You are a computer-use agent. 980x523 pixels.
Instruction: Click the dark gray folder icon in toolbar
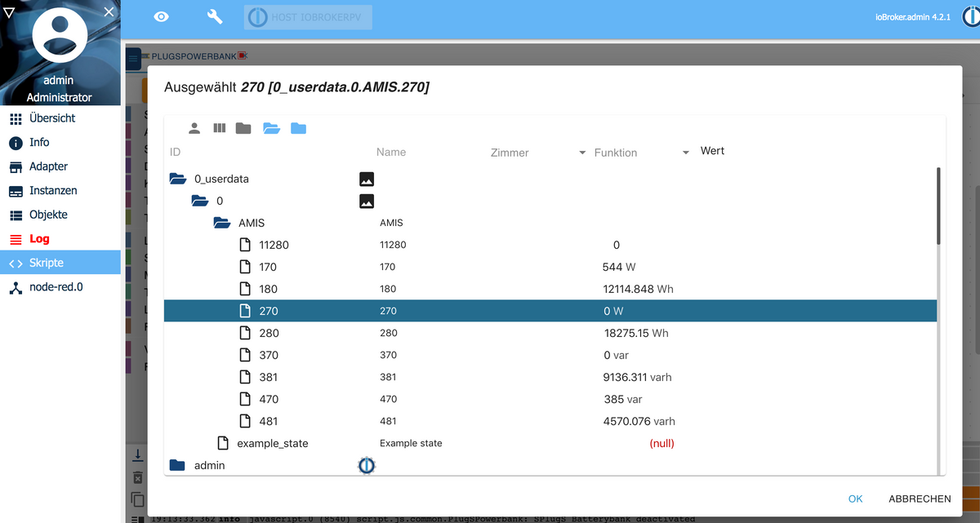tap(243, 128)
